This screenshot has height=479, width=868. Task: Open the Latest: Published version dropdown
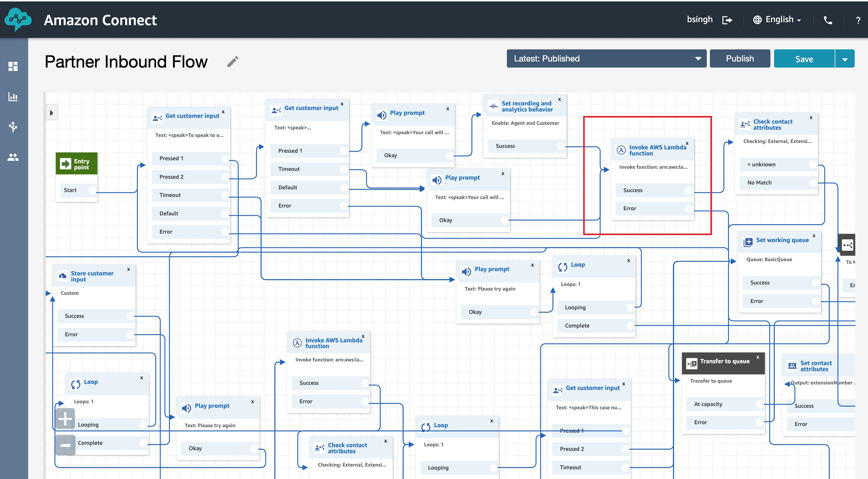click(606, 58)
